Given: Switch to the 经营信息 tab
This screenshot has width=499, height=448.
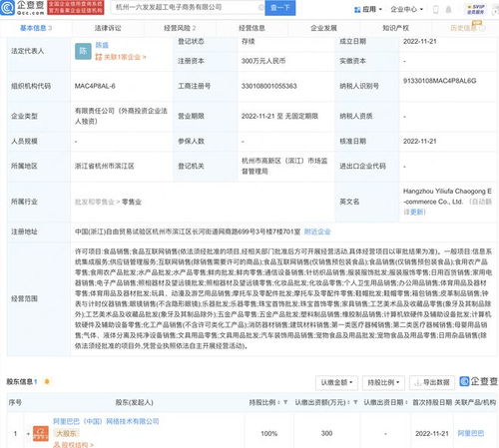Looking at the screenshot, I should pyautogui.click(x=251, y=28).
